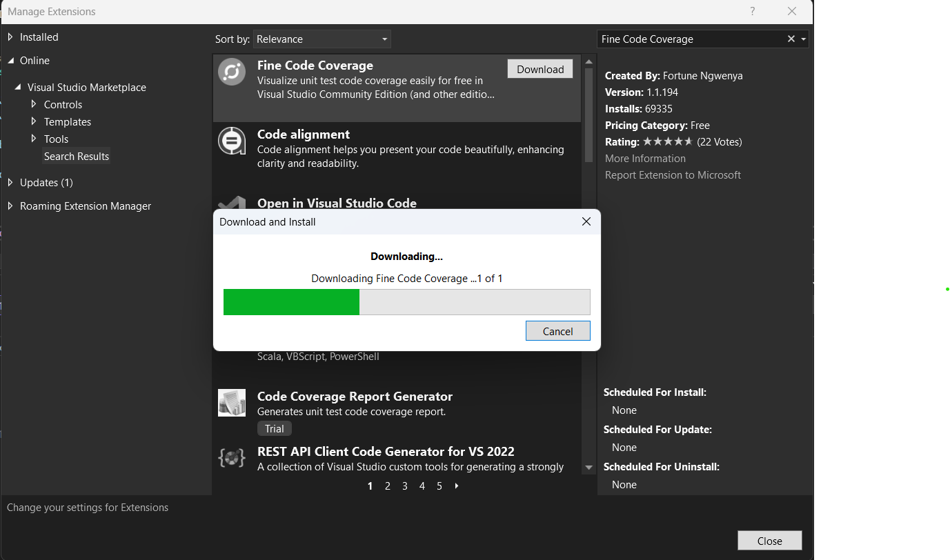This screenshot has height=560, width=950.
Task: Click the Trial badge
Action: coord(275,429)
